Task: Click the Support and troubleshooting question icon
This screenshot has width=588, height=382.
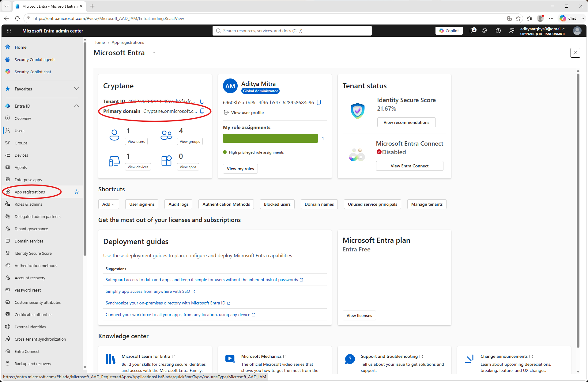Action: point(350,359)
